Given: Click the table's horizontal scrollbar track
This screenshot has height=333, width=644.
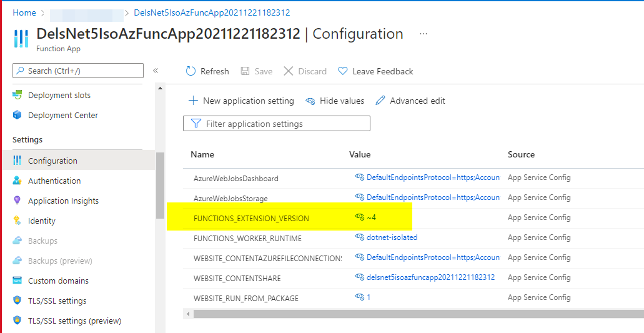Looking at the screenshot, I should tap(419, 314).
